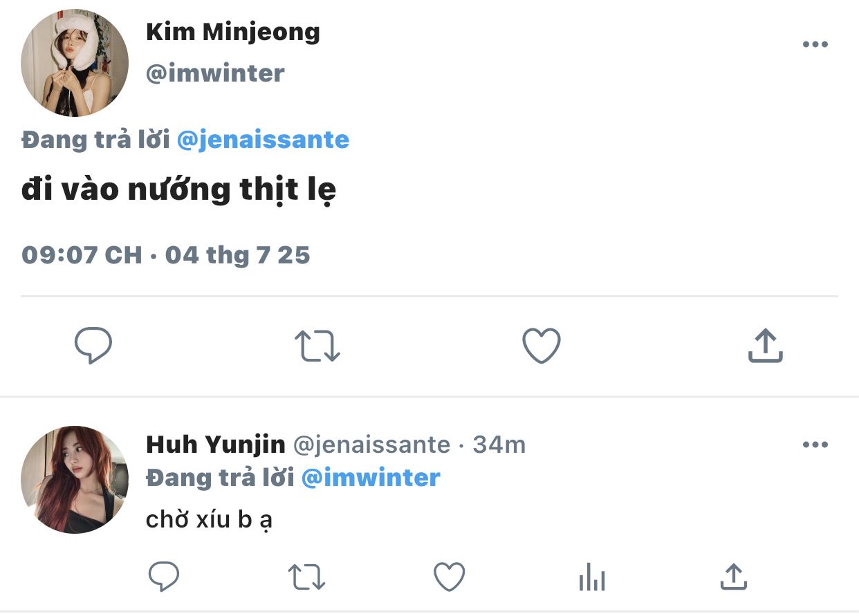Like Huh Yunjin's reply
The height and width of the screenshot is (616, 859).
[448, 576]
